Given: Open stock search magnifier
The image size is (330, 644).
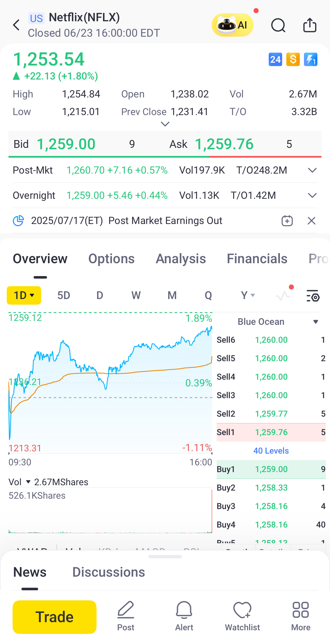Looking at the screenshot, I should pyautogui.click(x=278, y=25).
